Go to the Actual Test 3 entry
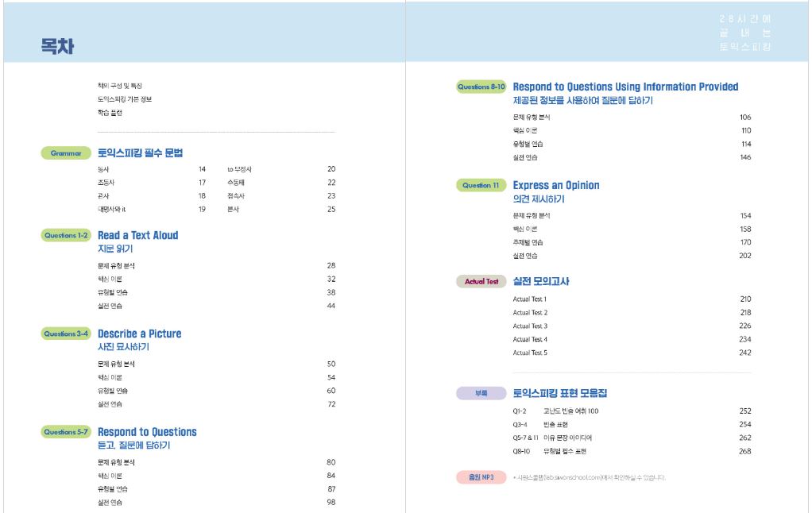The height and width of the screenshot is (513, 812). tap(530, 326)
